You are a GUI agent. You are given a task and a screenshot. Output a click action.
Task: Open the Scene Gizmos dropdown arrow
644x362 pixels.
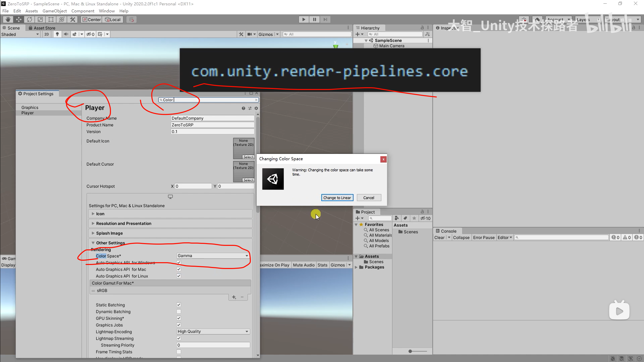[x=277, y=34]
